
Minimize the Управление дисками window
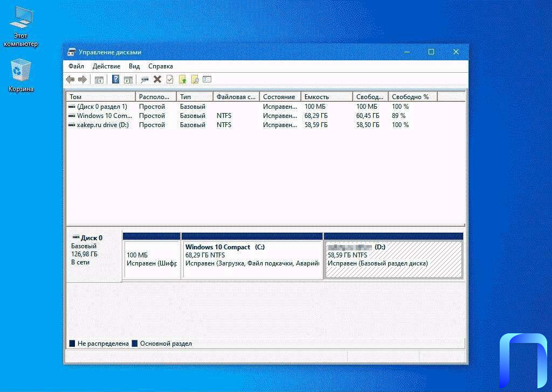point(407,52)
